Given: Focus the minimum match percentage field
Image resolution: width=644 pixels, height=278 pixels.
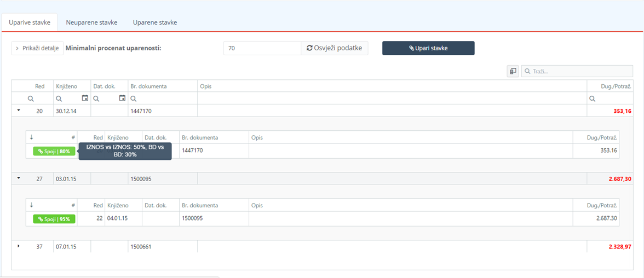Looking at the screenshot, I should [x=262, y=48].
